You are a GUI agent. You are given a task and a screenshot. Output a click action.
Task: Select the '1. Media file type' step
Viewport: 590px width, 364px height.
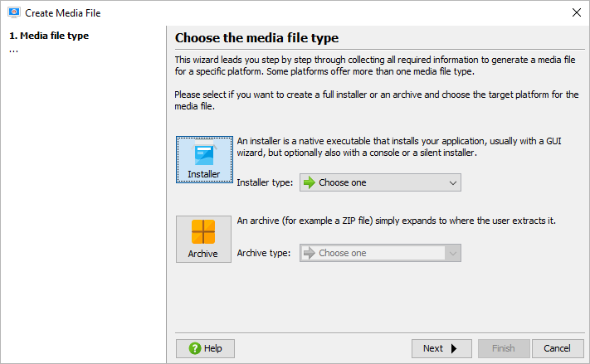point(49,36)
